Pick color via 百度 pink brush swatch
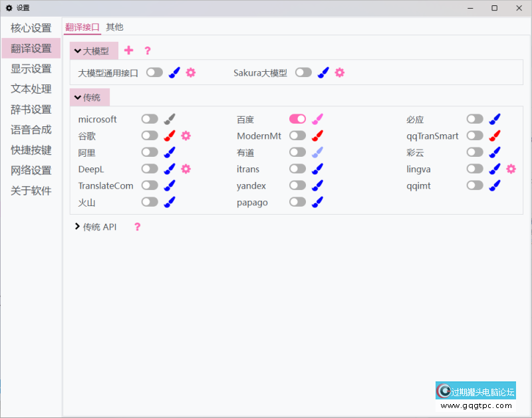The height and width of the screenshot is (418, 532). [318, 119]
